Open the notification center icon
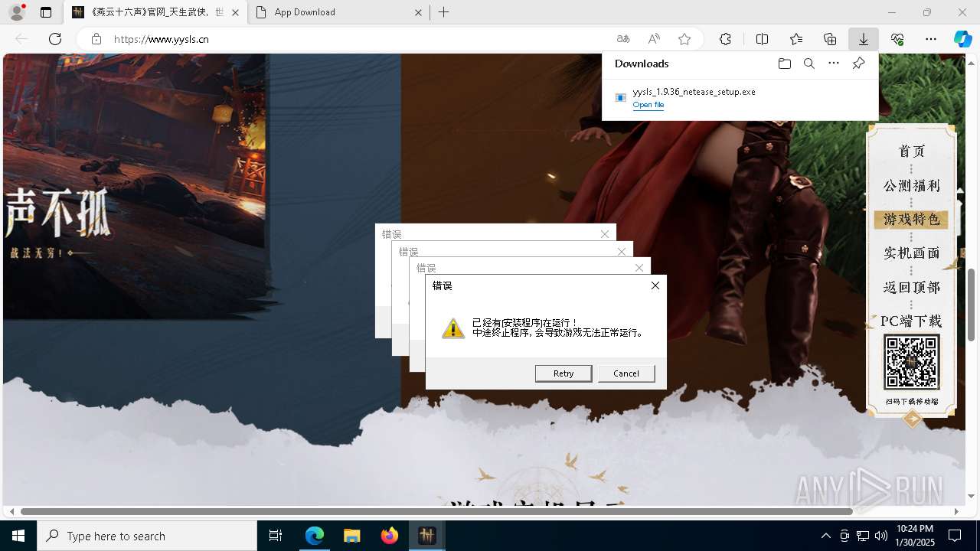This screenshot has width=980, height=551. [955, 536]
